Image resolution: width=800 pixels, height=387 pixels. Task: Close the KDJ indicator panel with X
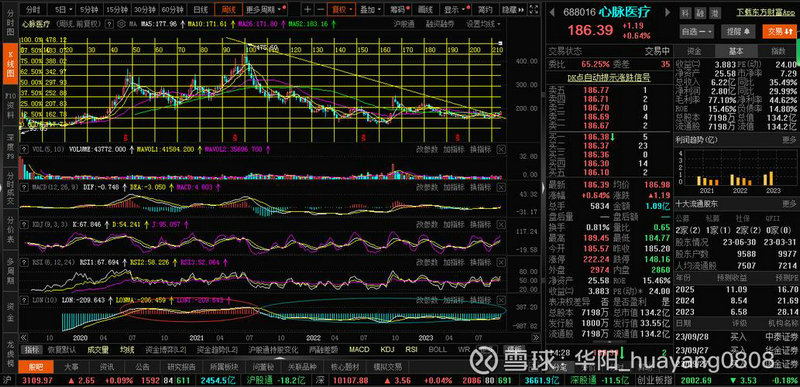501,225
